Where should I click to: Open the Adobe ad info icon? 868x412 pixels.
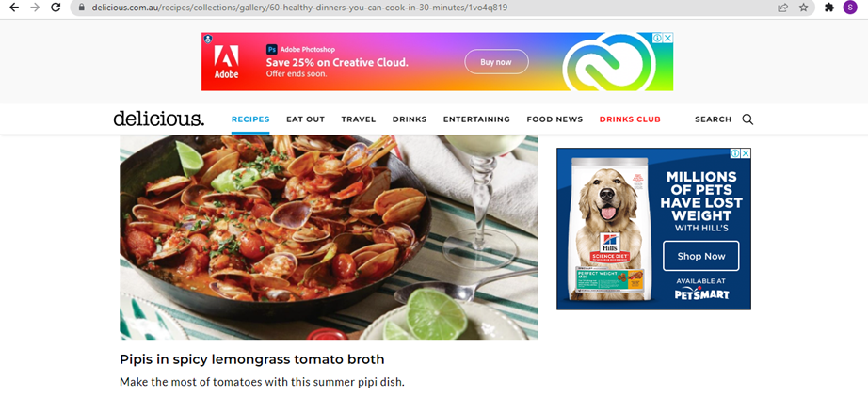point(658,38)
